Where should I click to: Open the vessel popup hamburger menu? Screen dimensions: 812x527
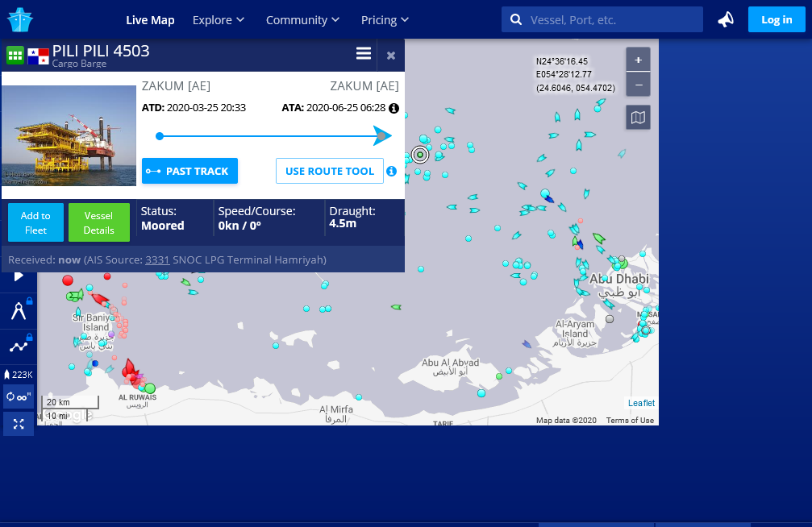coord(364,53)
